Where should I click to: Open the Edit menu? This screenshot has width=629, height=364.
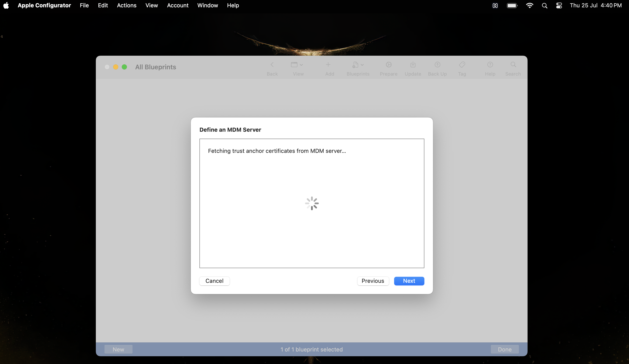pos(103,5)
